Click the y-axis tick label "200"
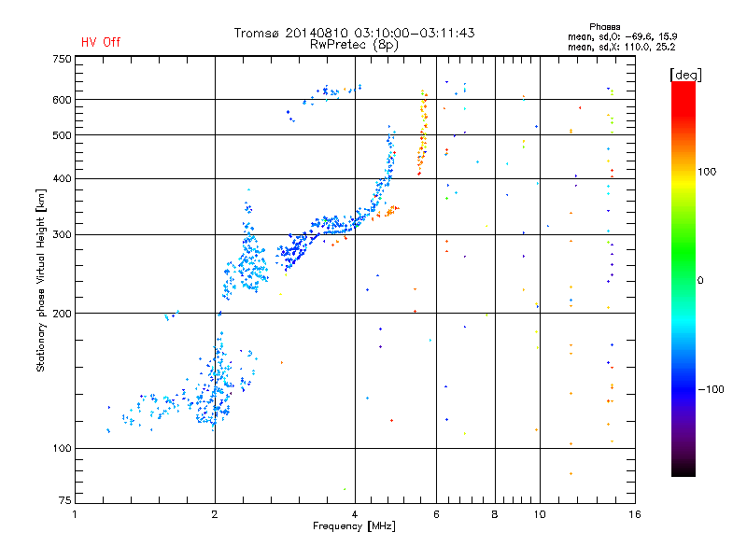 62,314
